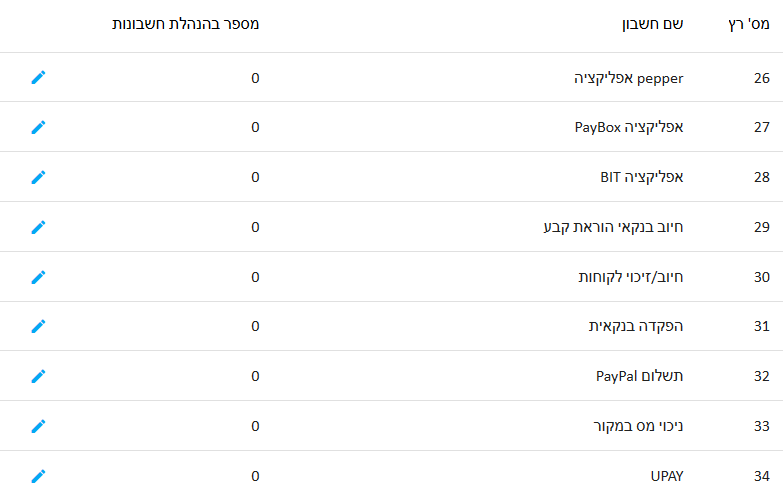Image resolution: width=783 pixels, height=493 pixels.
Task: Select הפקדה בנקאית account name
Action: pyautogui.click(x=636, y=326)
